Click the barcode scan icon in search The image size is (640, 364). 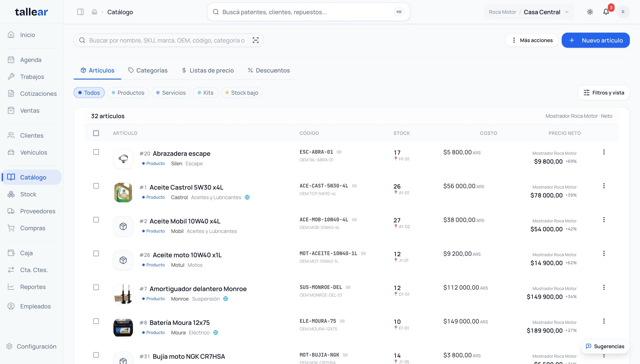(x=255, y=40)
